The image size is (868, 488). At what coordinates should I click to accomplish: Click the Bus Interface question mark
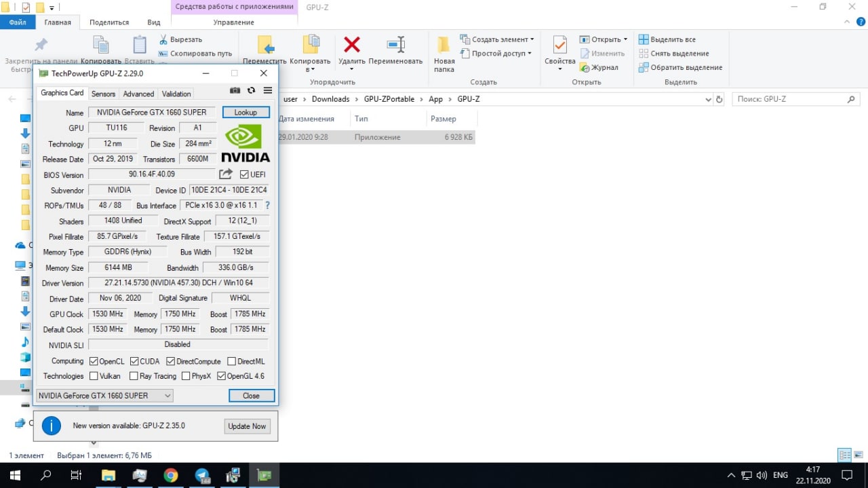click(267, 205)
